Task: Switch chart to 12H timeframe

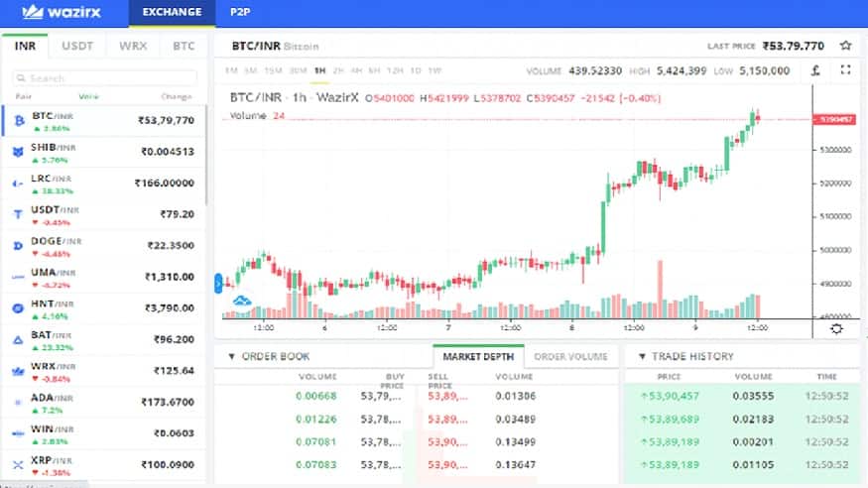Action: click(395, 70)
